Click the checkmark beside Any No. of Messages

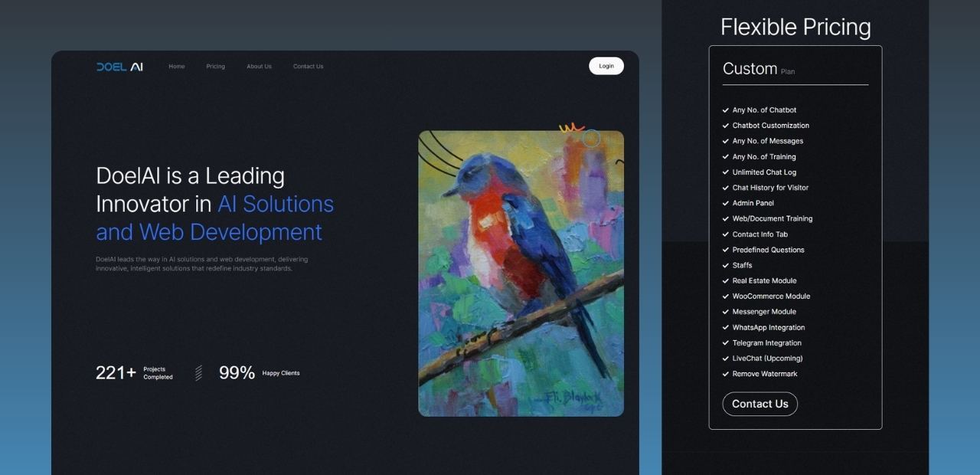[x=726, y=141]
